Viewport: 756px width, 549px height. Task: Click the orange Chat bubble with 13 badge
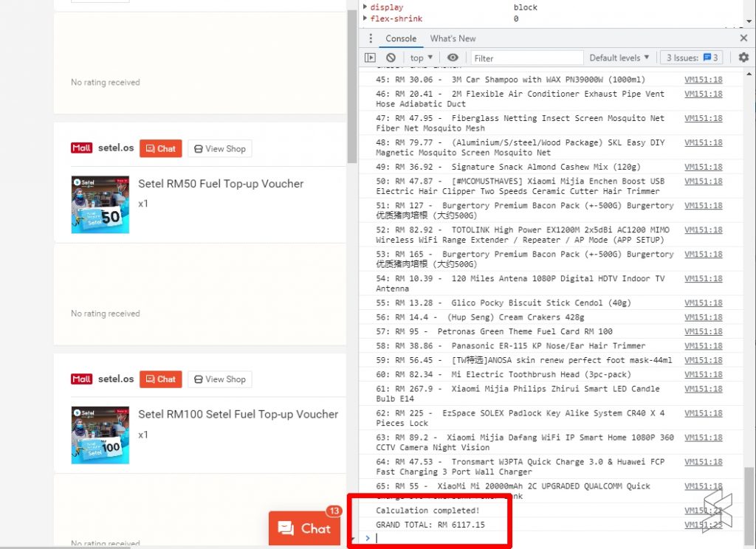[x=304, y=528]
